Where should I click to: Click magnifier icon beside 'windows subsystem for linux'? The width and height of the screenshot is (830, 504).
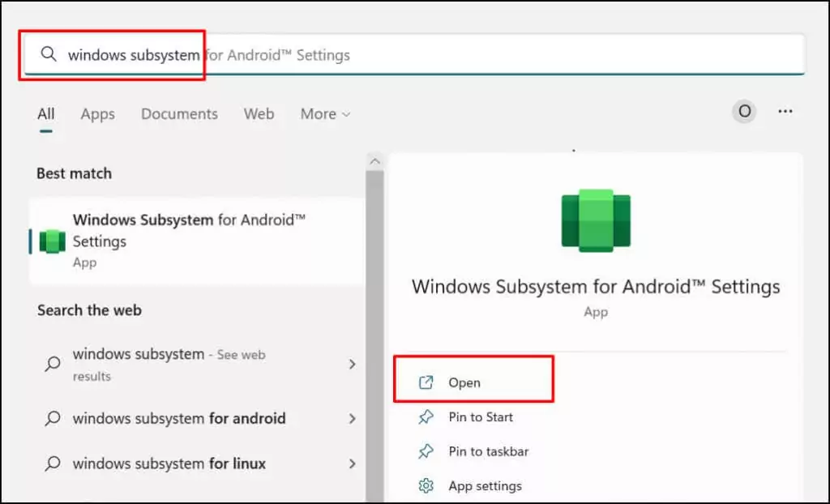pos(53,463)
